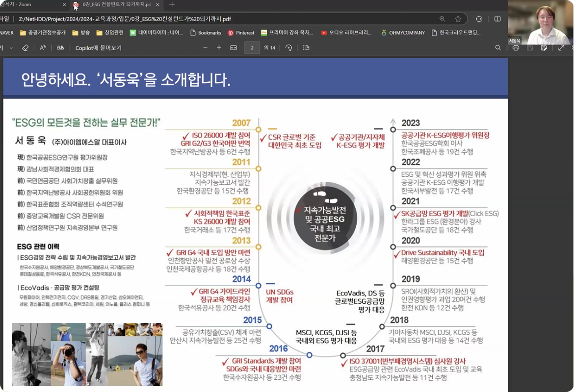Print the PDF document
The height and width of the screenshot is (392, 574).
(516, 48)
